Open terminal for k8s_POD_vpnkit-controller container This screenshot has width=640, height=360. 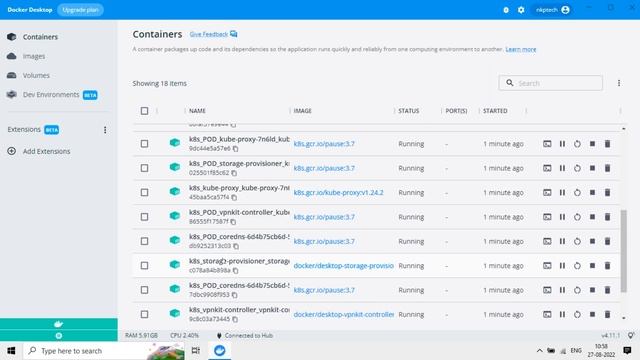click(x=547, y=217)
